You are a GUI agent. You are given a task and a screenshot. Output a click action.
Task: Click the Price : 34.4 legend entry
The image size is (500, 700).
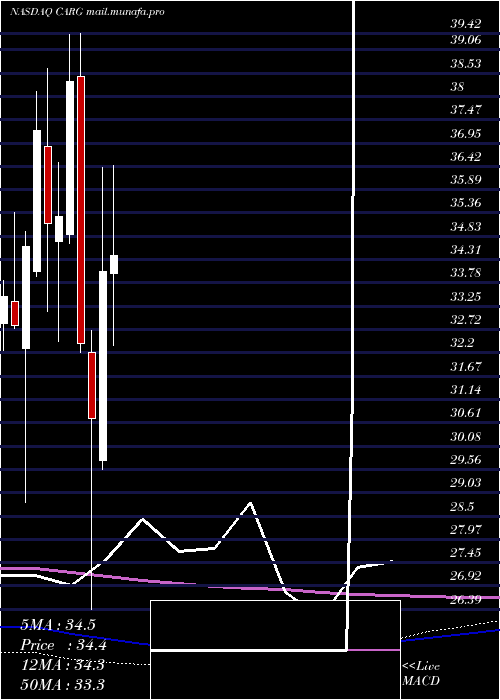coord(63,645)
